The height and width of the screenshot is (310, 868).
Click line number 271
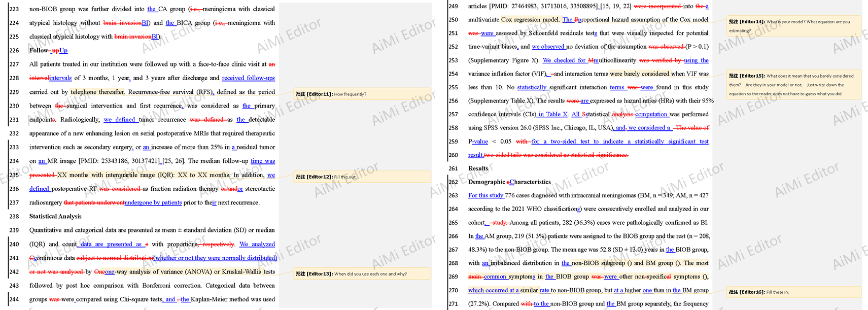[453, 304]
